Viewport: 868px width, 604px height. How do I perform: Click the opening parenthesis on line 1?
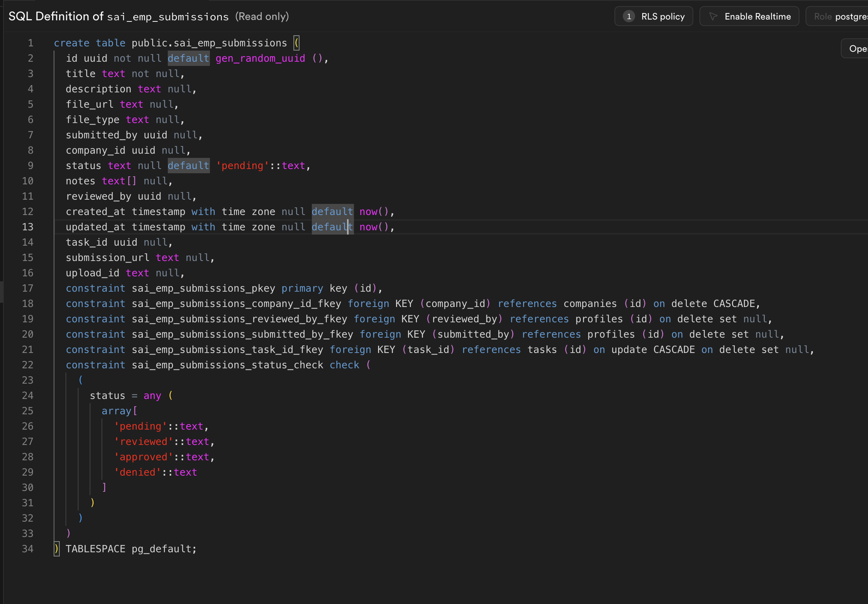(x=296, y=43)
